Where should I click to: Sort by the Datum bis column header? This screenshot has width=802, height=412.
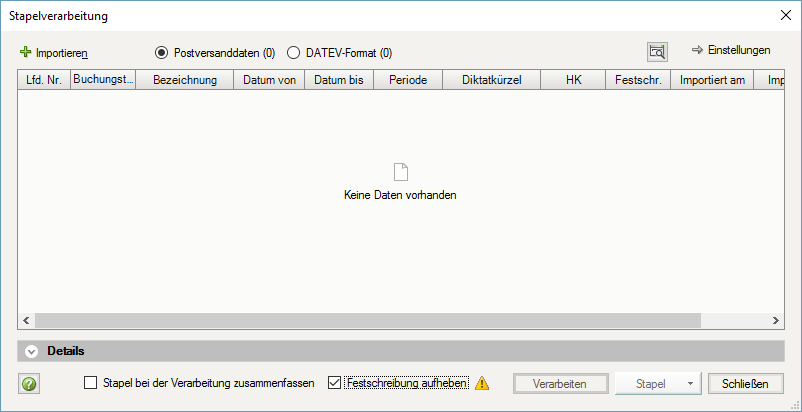click(x=339, y=80)
